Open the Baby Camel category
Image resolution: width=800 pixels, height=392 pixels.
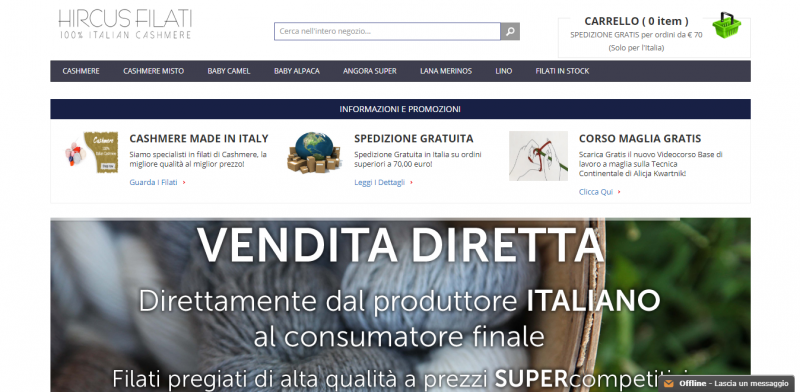point(229,71)
